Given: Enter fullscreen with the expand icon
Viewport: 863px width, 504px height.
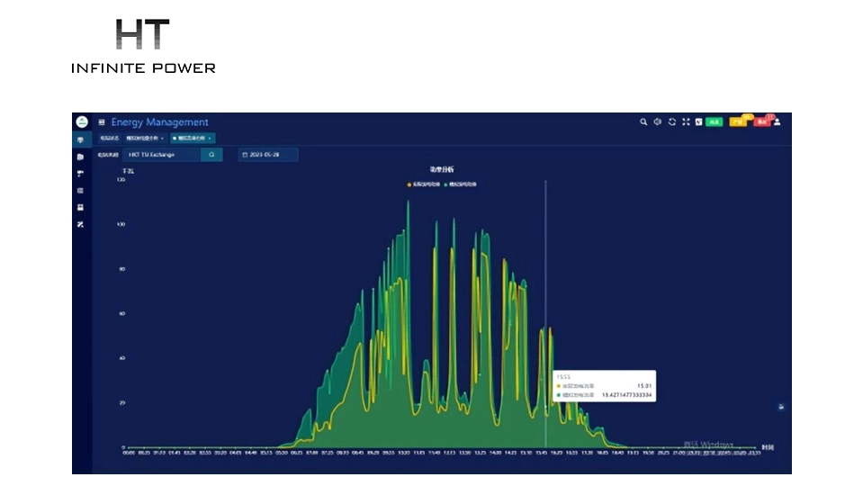Looking at the screenshot, I should [686, 121].
